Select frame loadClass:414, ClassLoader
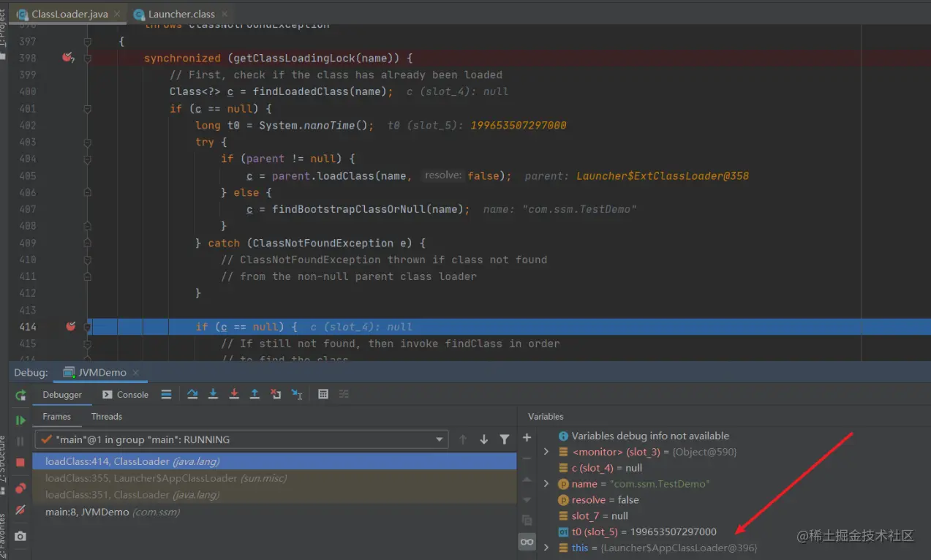The image size is (931, 560). click(x=274, y=461)
